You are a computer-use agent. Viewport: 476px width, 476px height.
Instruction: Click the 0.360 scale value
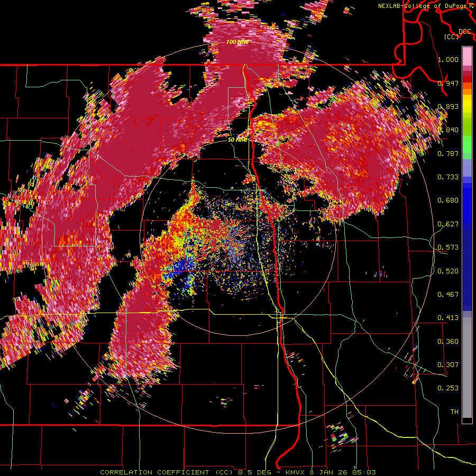pos(448,342)
